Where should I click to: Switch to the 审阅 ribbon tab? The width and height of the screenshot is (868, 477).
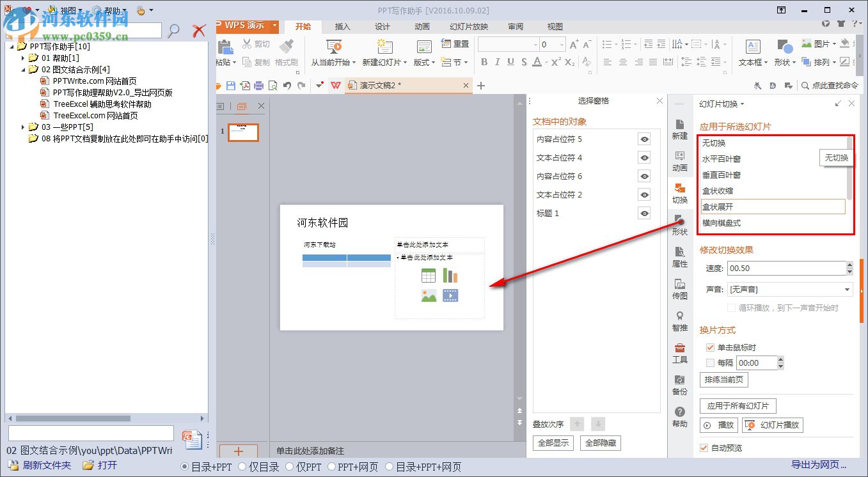[516, 26]
